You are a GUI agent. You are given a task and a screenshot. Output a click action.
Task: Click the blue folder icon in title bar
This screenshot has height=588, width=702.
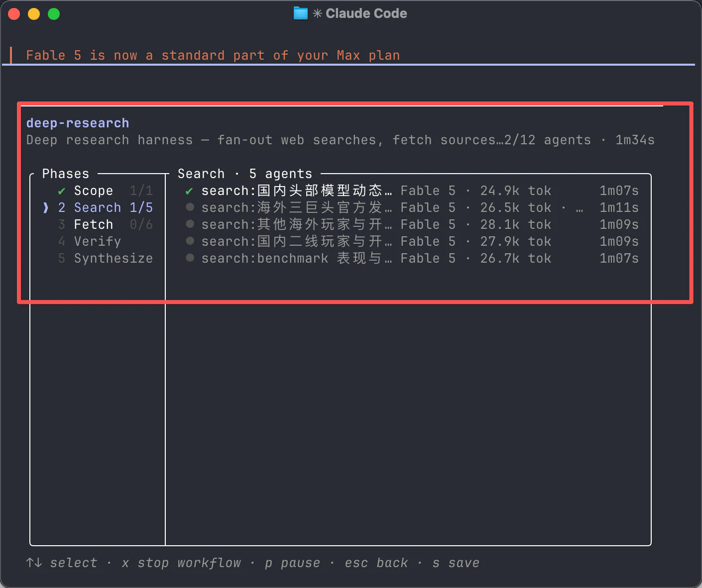tap(301, 13)
